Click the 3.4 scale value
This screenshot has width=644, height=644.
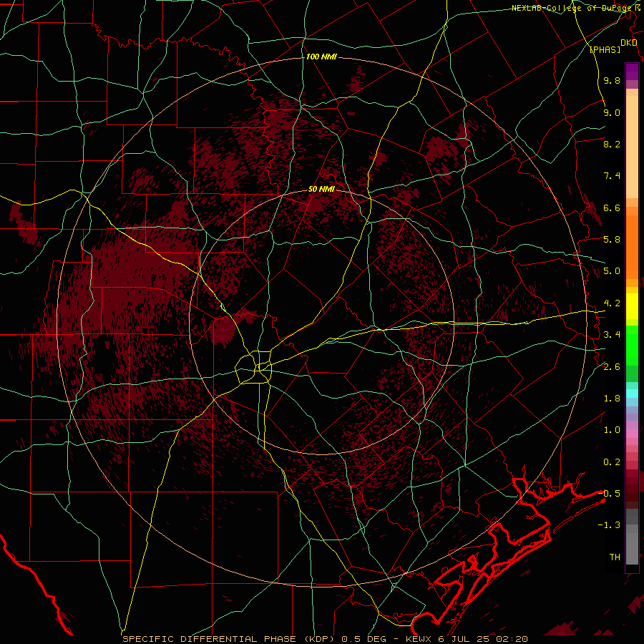pos(612,335)
